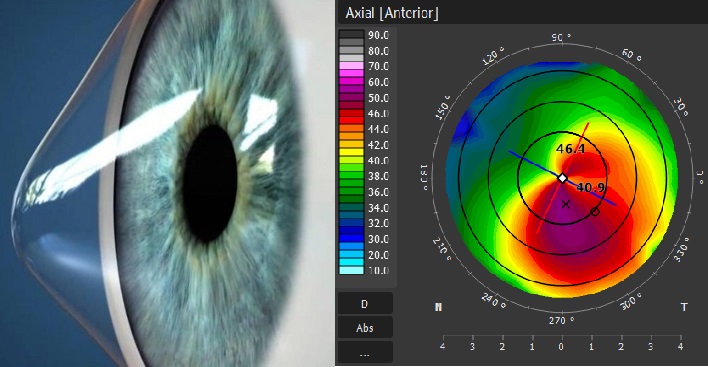This screenshot has height=367, width=708.
Task: Click the N nasal side label
Action: [438, 307]
